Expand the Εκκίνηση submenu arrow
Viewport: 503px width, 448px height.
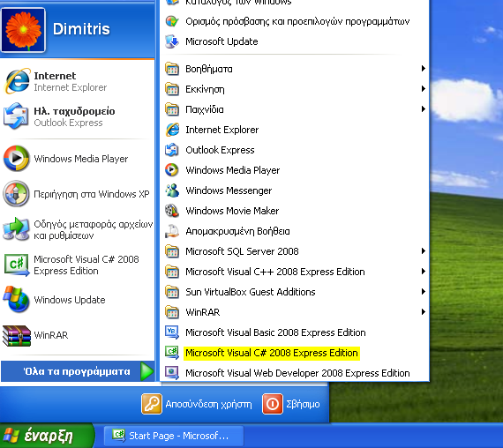(423, 88)
